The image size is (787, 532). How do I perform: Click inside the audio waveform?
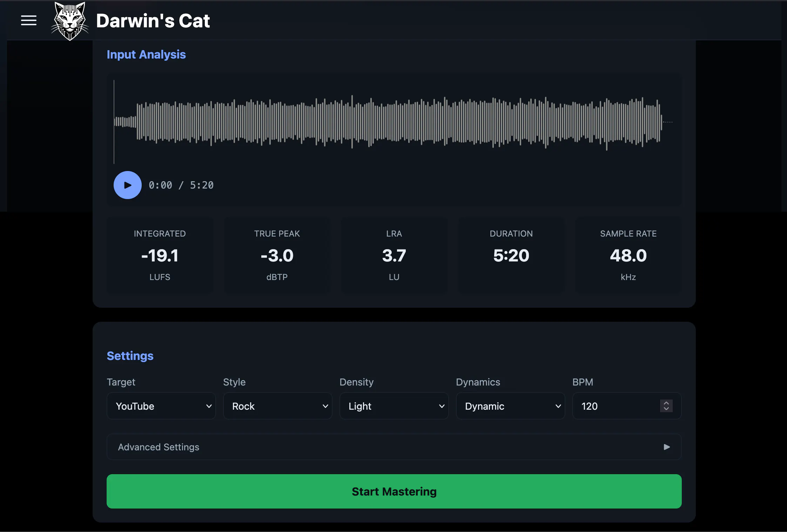click(393, 122)
